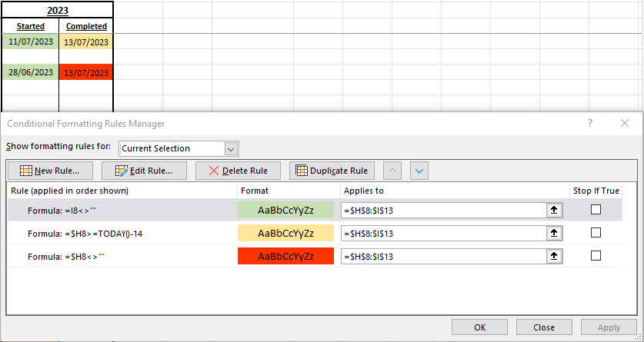Viewport: 644px width, 342px height.
Task: Delete the selected rule
Action: point(238,171)
